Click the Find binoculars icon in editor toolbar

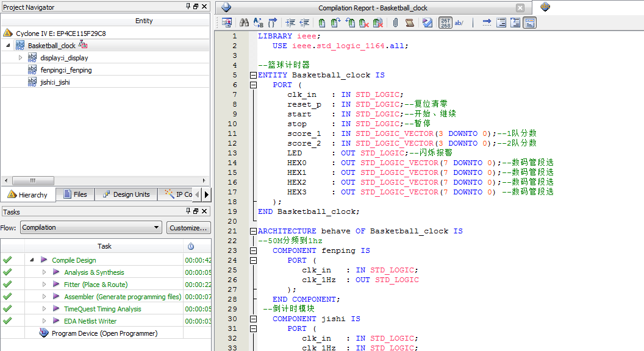pos(244,23)
